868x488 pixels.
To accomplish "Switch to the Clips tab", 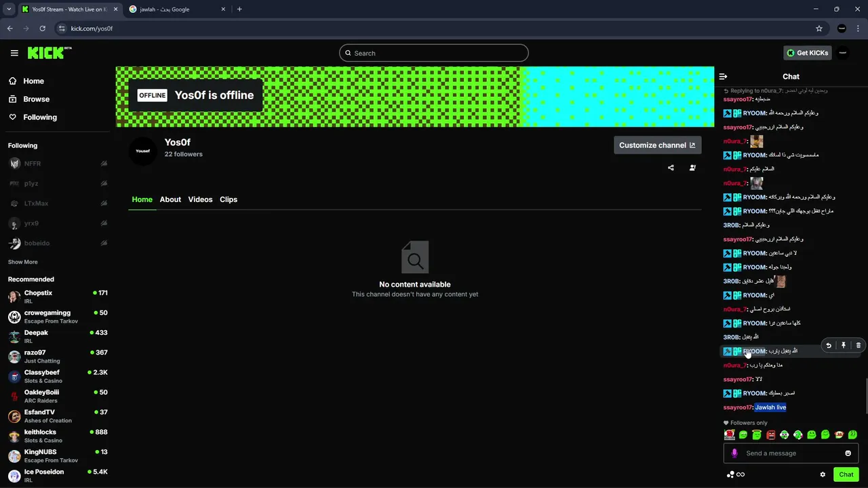I will click(229, 199).
